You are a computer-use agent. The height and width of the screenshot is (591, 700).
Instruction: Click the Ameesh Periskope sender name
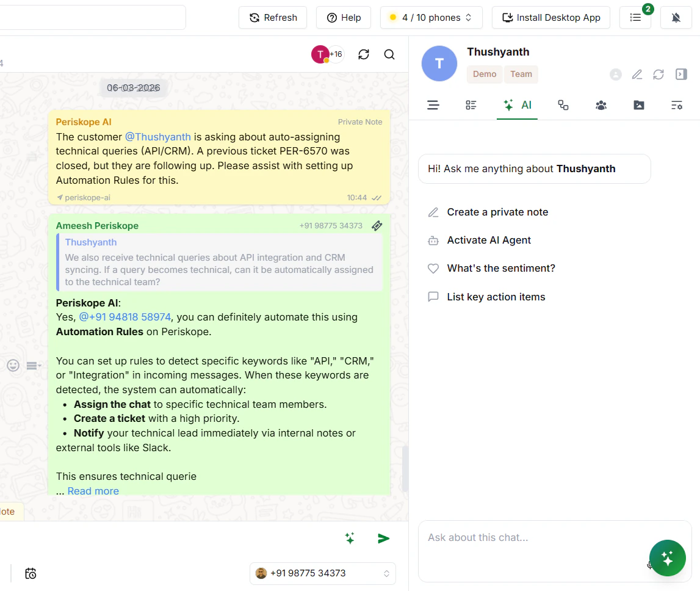97,225
